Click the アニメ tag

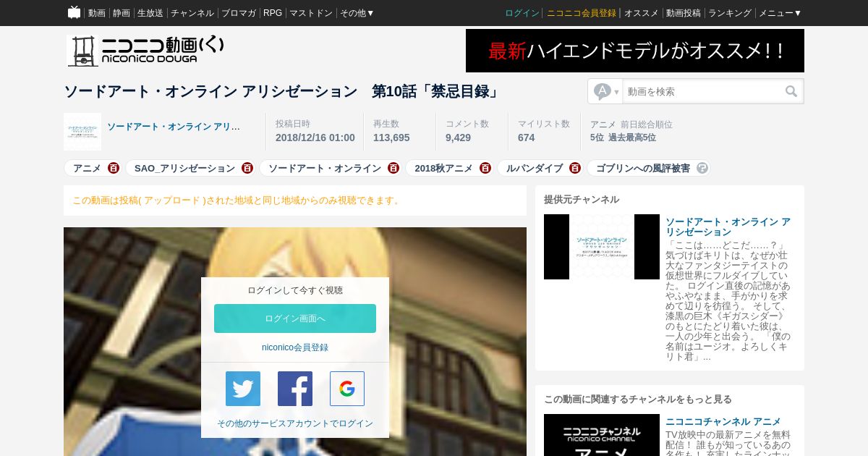(x=87, y=168)
